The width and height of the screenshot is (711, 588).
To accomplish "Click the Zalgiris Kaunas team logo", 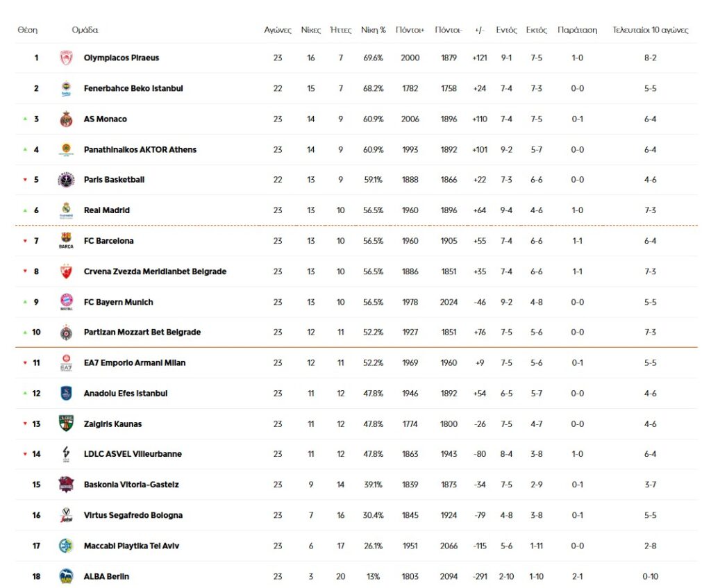I will point(66,424).
